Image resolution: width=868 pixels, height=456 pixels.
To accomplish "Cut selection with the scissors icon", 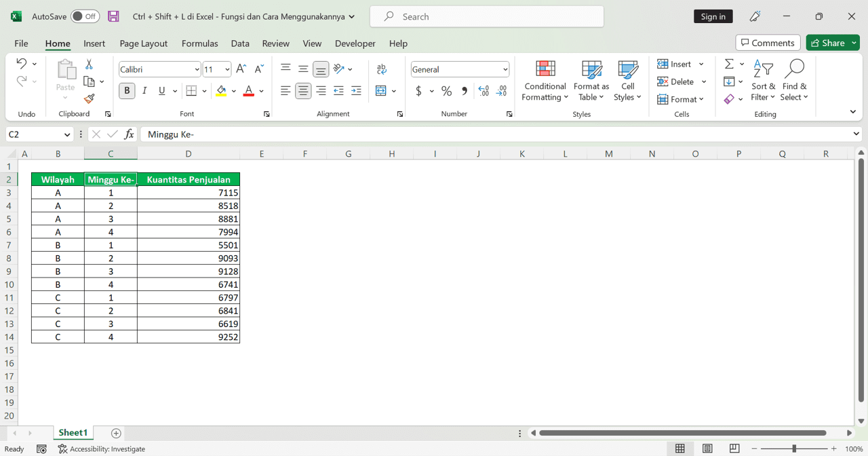I will point(89,64).
